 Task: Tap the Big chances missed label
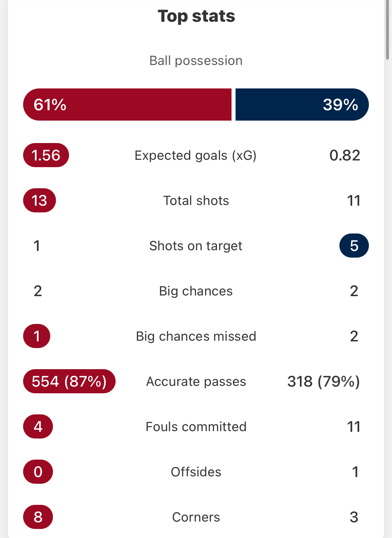click(x=196, y=336)
